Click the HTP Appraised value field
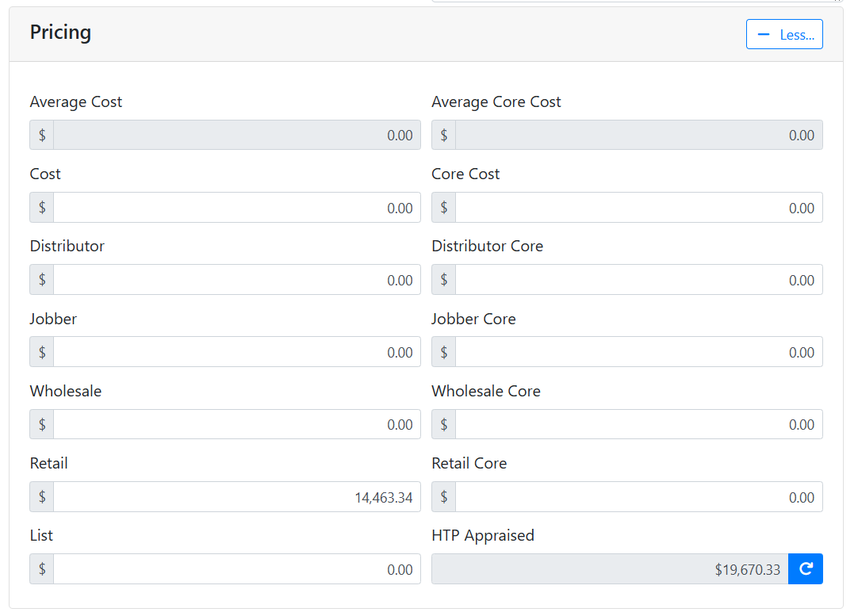The width and height of the screenshot is (858, 616). 609,569
